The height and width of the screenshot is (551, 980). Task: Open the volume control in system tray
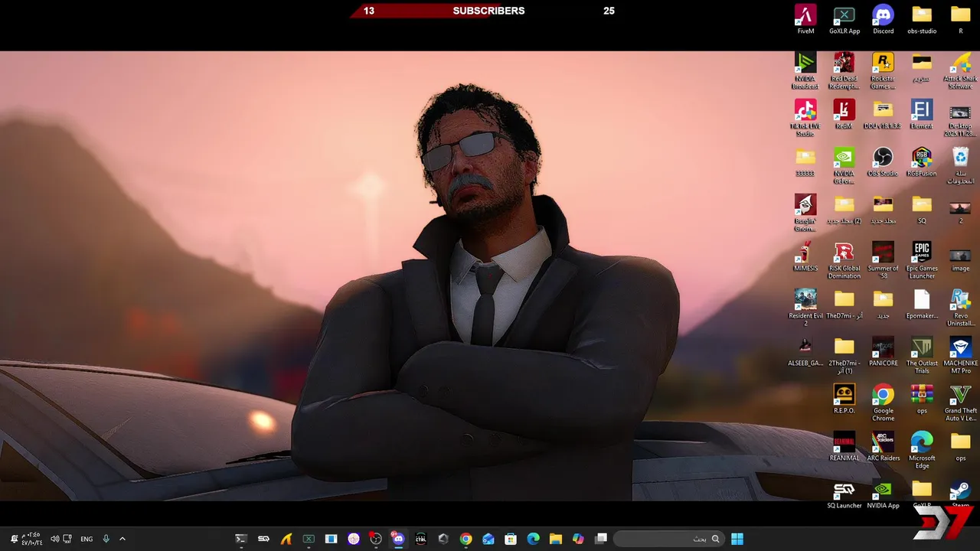pyautogui.click(x=54, y=539)
